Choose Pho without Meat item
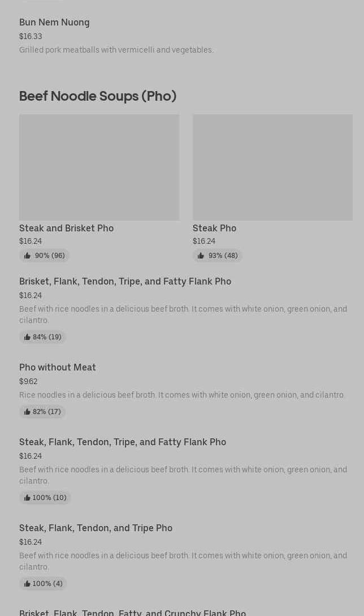This screenshot has height=616, width=364. (58, 368)
